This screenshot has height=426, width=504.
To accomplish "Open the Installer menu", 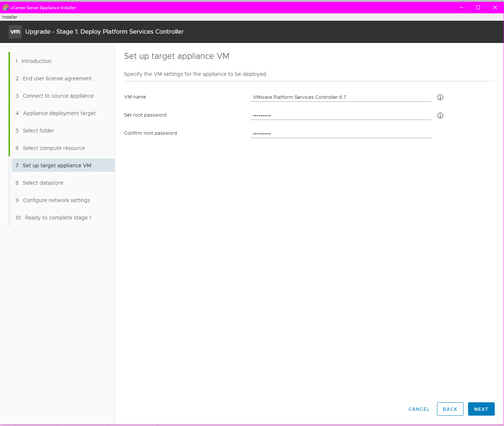I will [x=9, y=17].
